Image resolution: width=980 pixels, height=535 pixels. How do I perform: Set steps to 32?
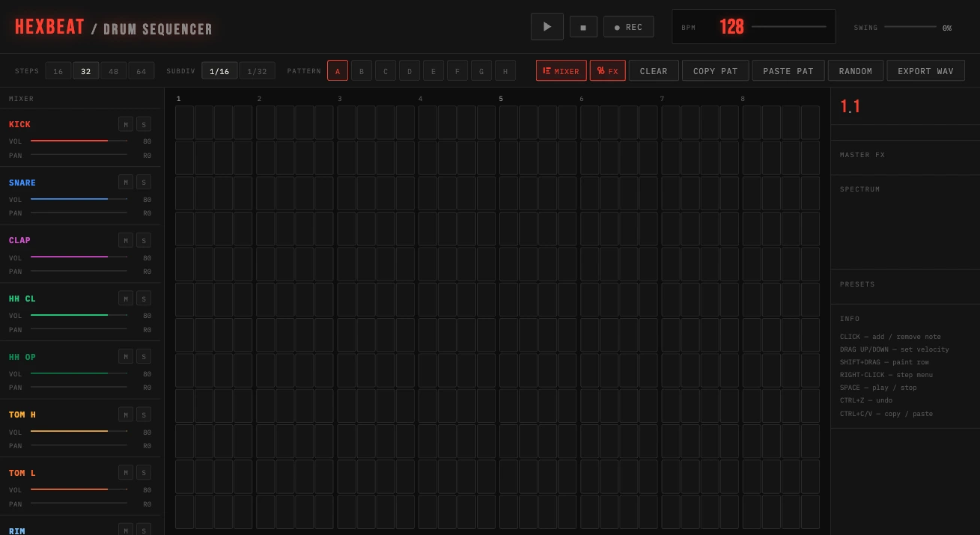[85, 71]
